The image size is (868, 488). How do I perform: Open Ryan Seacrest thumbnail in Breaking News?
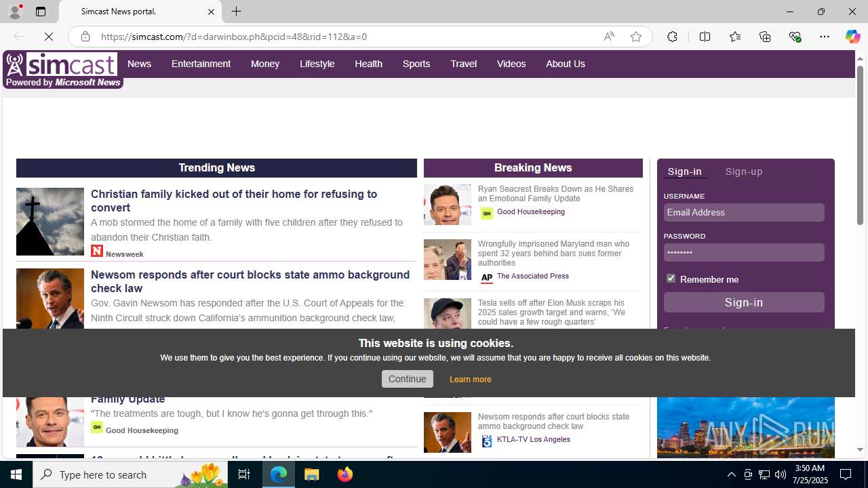[447, 205]
